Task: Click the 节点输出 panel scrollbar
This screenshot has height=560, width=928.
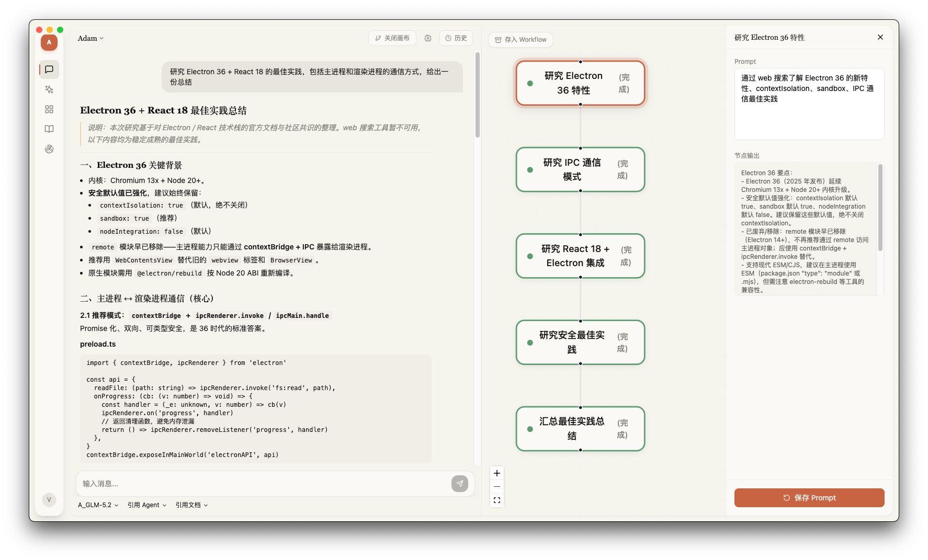Action: pyautogui.click(x=880, y=208)
